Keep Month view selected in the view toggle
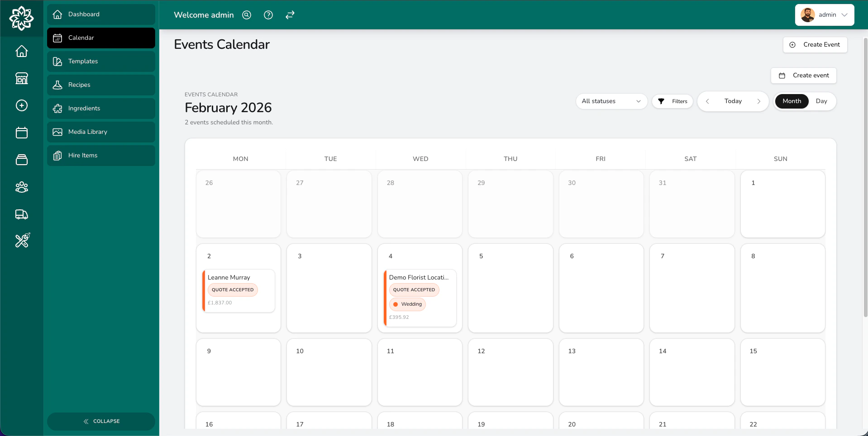This screenshot has height=436, width=868. [x=792, y=101]
